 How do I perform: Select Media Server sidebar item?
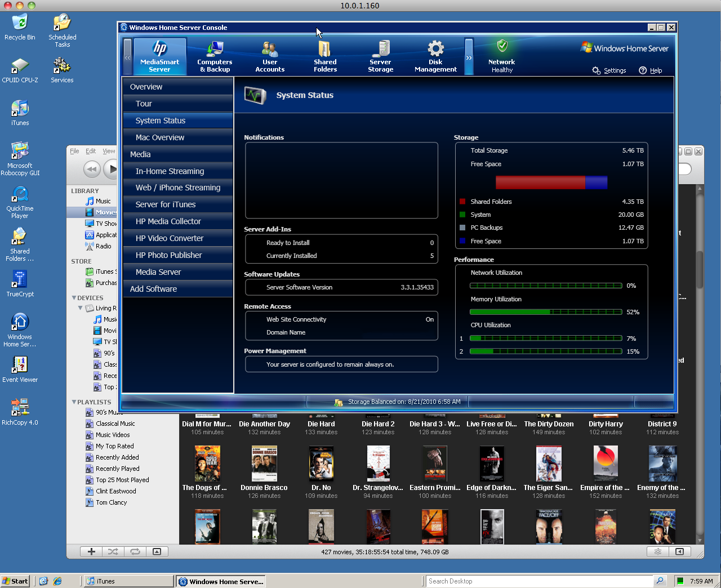(178, 272)
